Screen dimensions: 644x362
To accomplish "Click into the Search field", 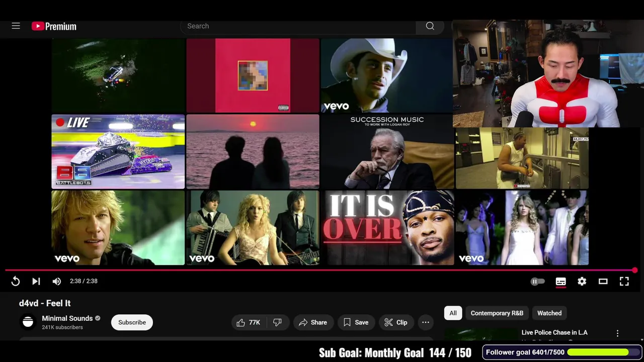I will coord(298,26).
